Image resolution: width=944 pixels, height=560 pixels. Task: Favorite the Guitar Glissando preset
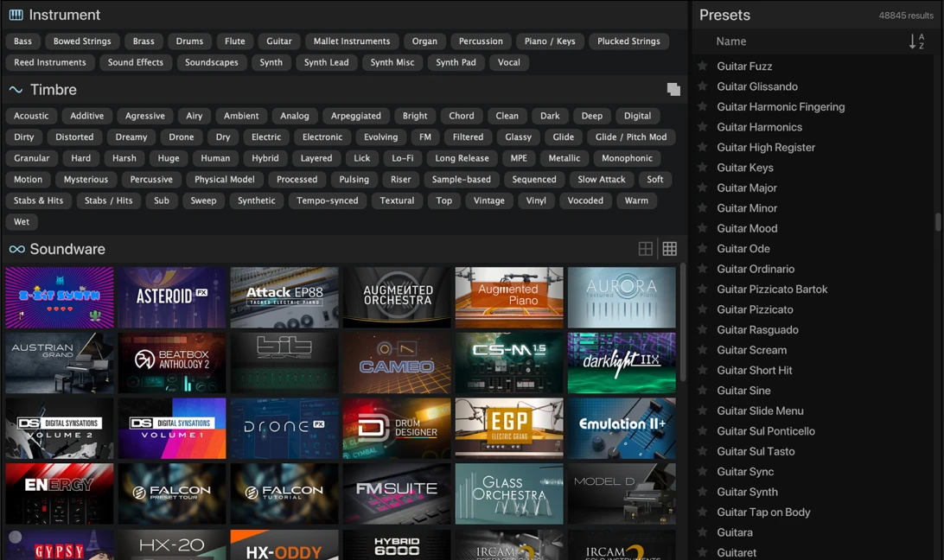click(x=702, y=86)
